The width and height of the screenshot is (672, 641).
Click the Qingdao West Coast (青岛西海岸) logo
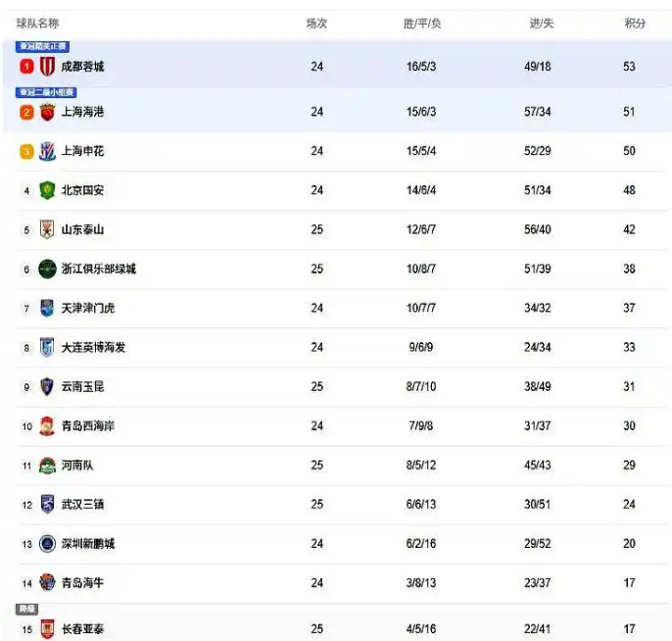coord(47,426)
